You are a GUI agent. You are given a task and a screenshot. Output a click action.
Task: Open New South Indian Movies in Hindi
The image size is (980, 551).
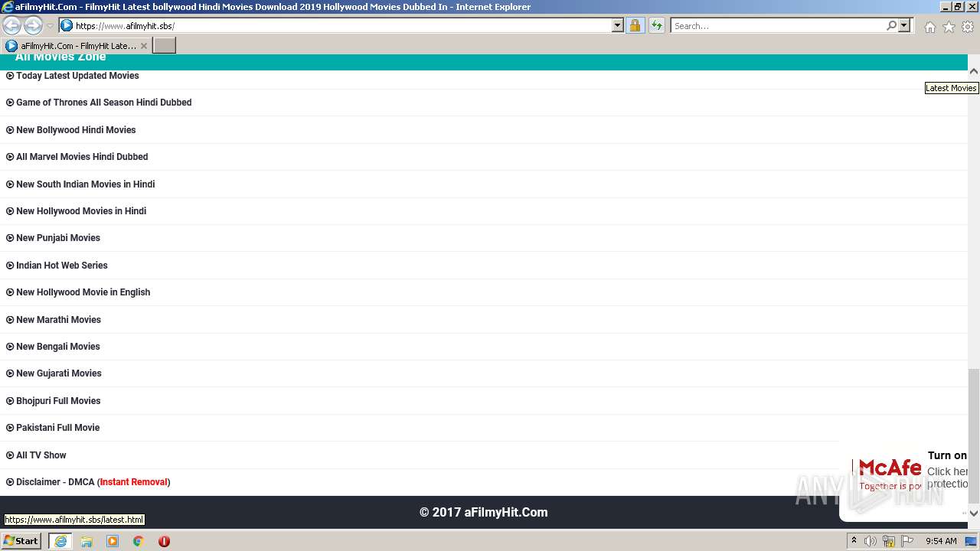point(85,184)
